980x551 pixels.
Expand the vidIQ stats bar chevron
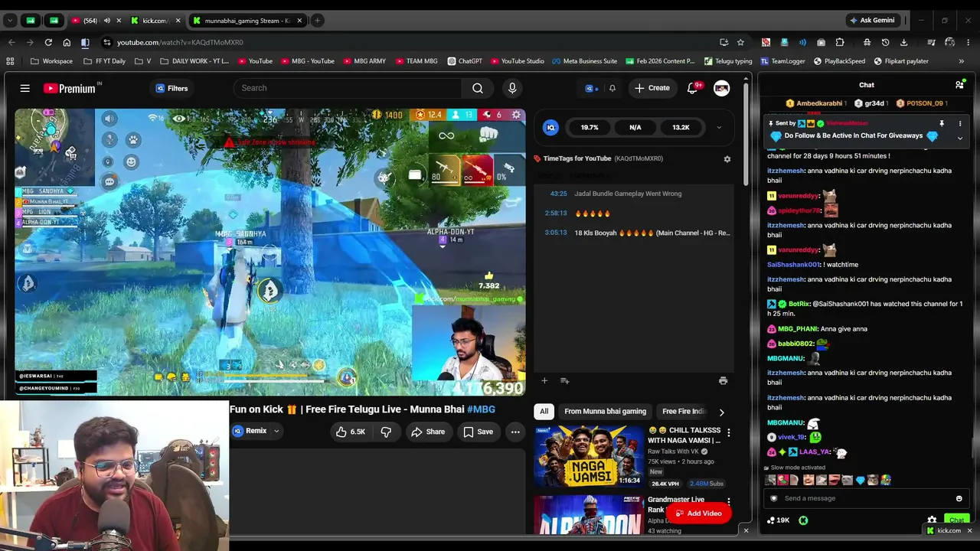click(x=719, y=128)
